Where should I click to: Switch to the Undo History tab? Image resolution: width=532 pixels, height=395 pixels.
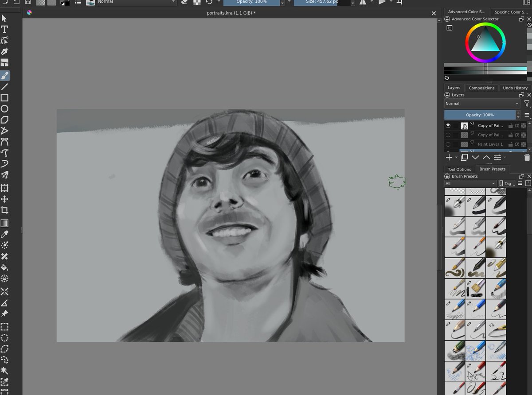point(515,88)
